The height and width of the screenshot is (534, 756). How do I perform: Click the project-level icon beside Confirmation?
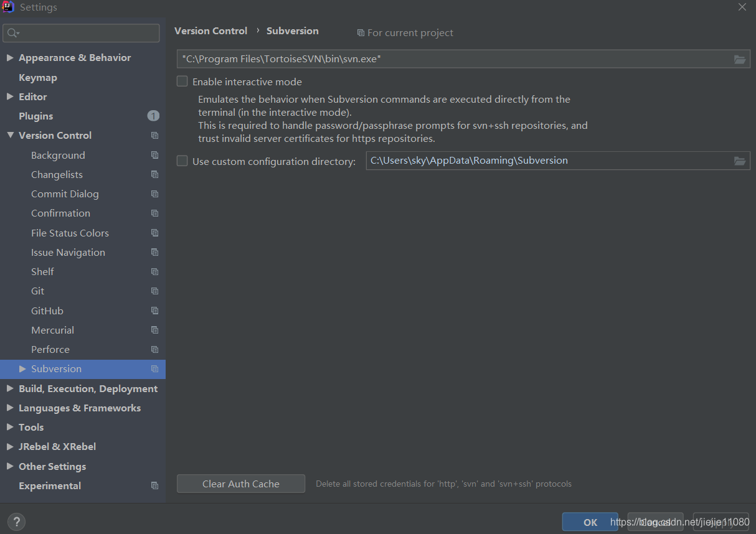(154, 213)
